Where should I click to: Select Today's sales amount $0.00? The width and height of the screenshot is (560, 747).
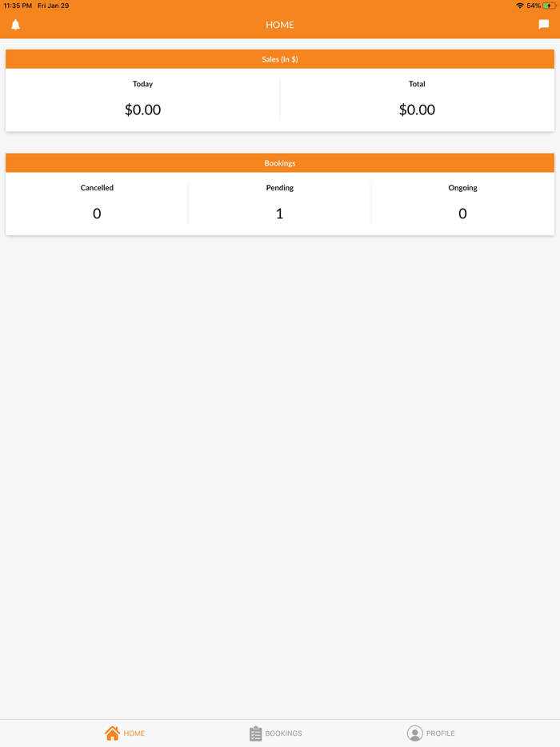(142, 110)
